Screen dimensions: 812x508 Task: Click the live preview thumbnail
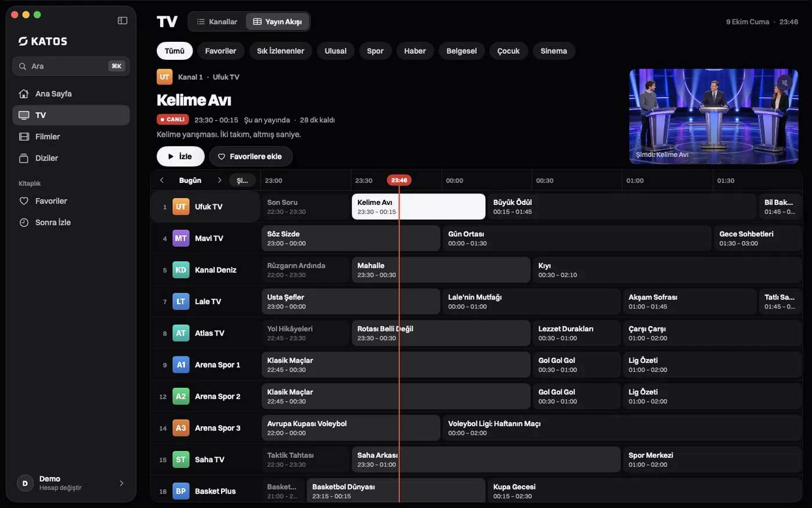(x=713, y=117)
